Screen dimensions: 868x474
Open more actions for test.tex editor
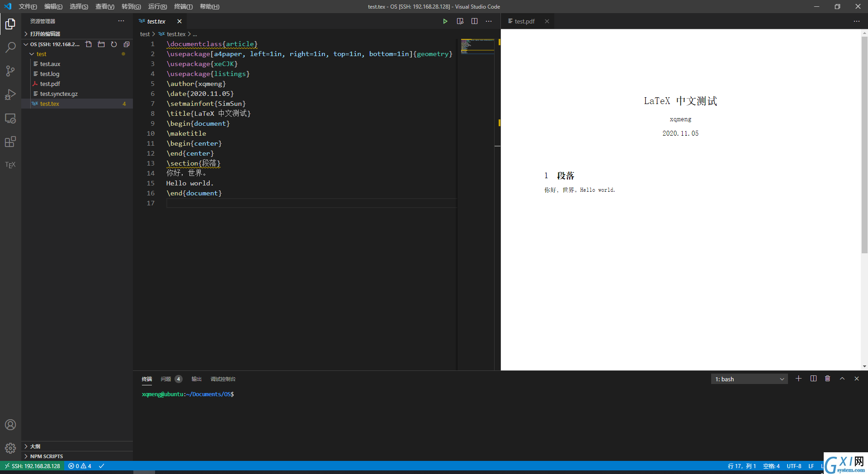pos(489,21)
